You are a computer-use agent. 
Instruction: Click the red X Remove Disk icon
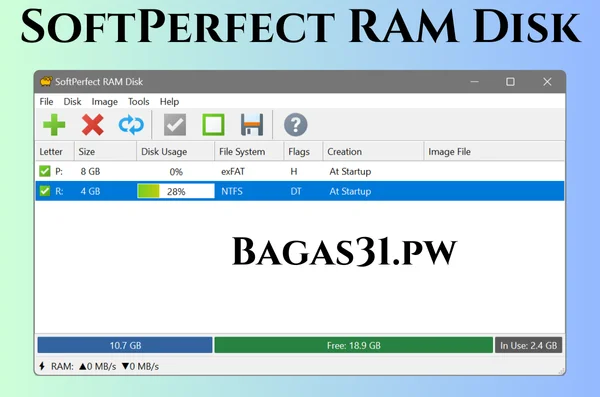[93, 125]
